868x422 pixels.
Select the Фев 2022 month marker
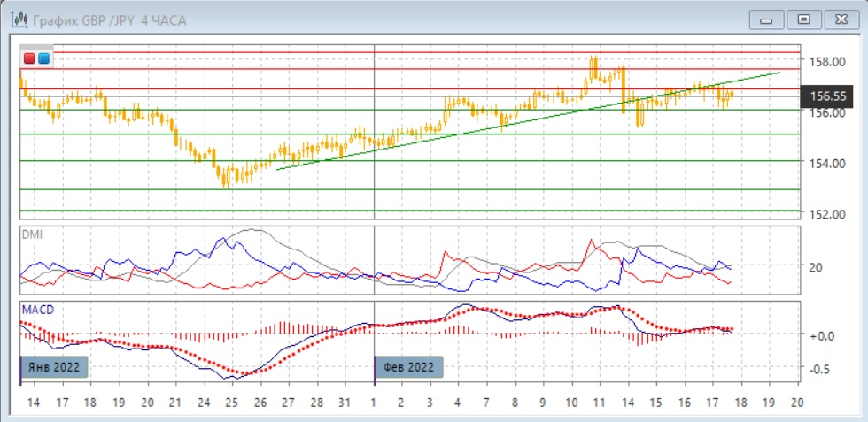(x=408, y=364)
